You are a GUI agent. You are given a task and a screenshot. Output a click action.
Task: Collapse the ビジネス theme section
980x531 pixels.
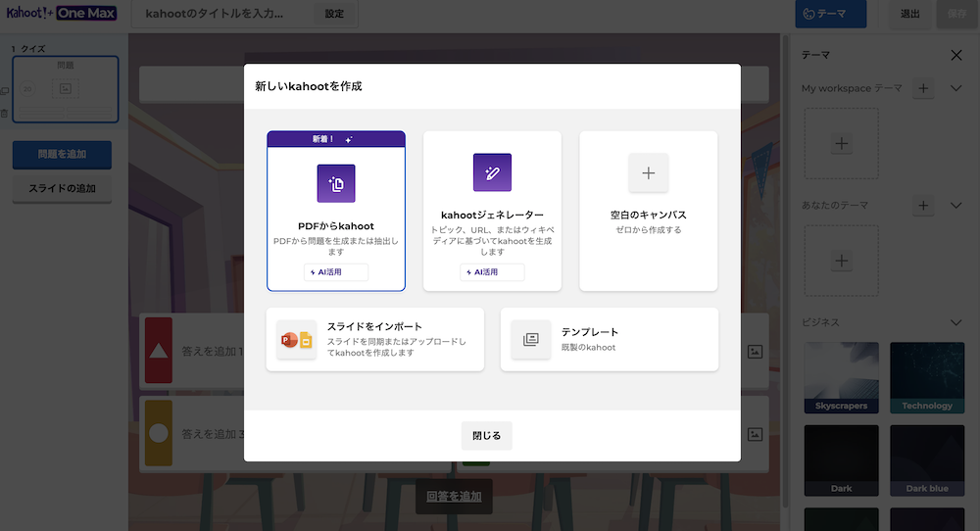point(956,322)
